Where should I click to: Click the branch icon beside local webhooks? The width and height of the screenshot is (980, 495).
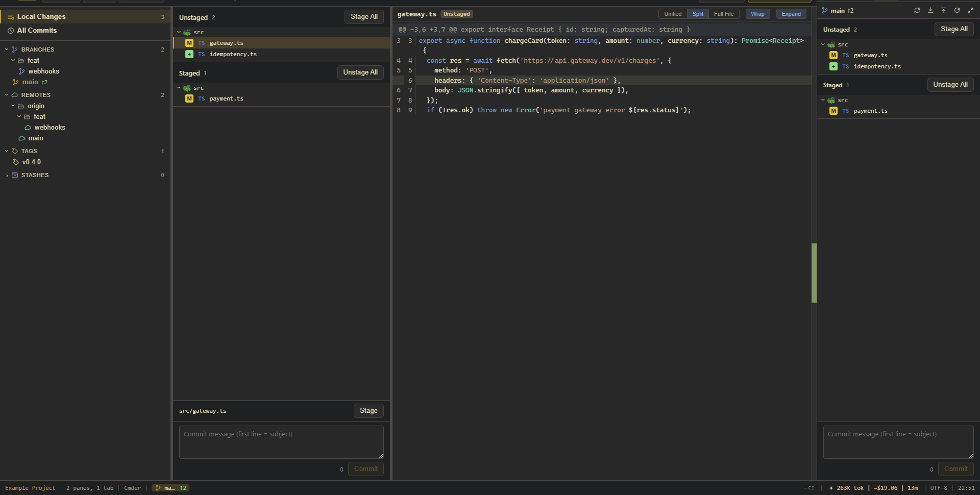(x=22, y=71)
